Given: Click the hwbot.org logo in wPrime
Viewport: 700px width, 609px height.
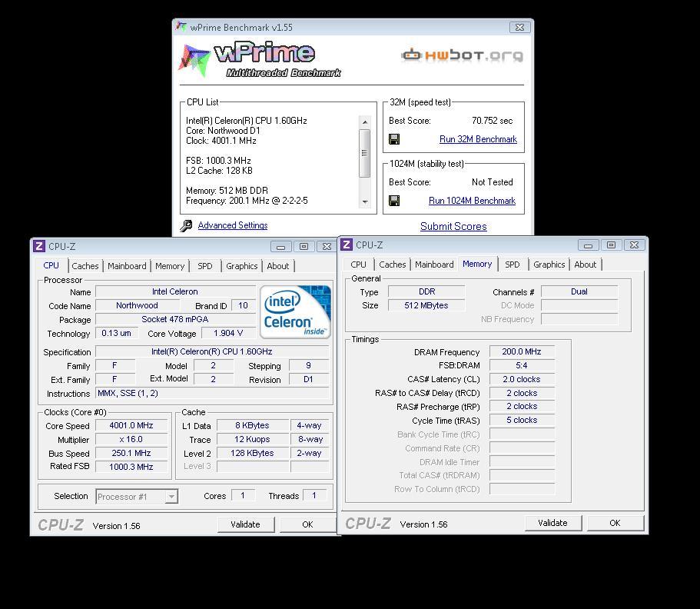Looking at the screenshot, I should pos(462,55).
